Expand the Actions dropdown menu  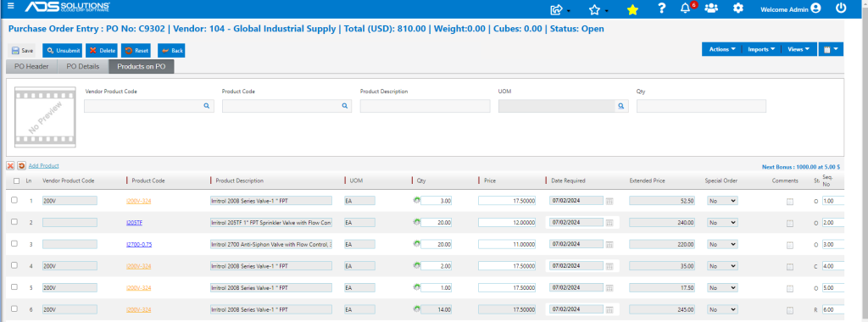click(722, 49)
